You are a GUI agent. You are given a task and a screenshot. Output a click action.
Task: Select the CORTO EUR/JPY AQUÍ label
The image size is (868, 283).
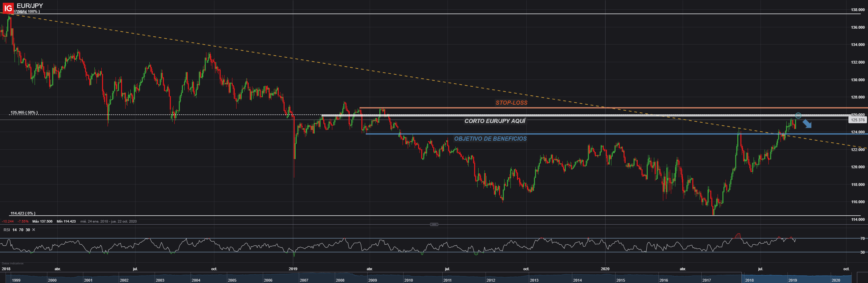[495, 121]
